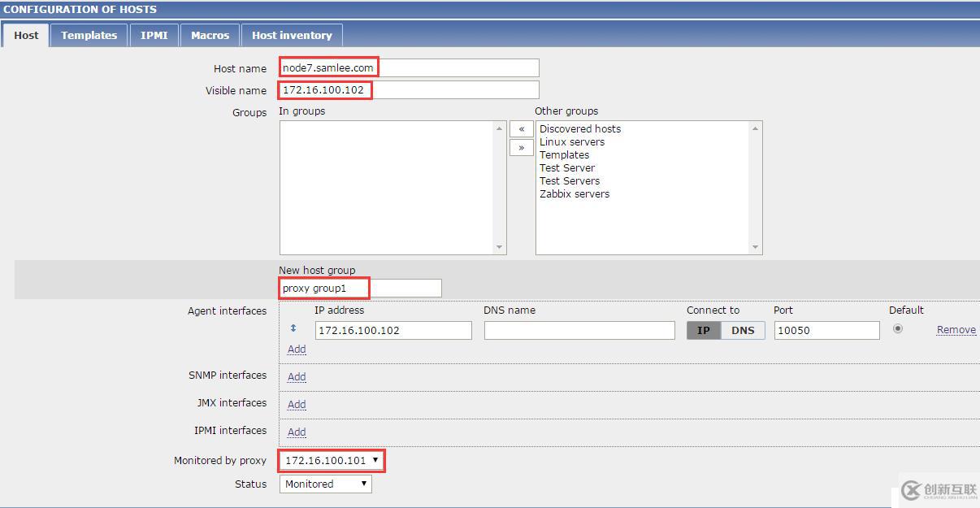The image size is (980, 508).
Task: Open the IPMI tab
Action: coord(154,35)
